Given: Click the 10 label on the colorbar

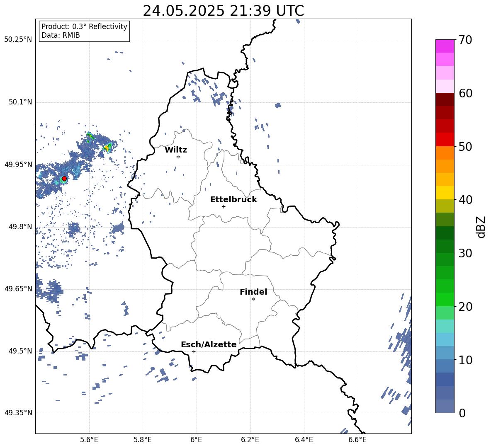Looking at the screenshot, I should point(465,360).
